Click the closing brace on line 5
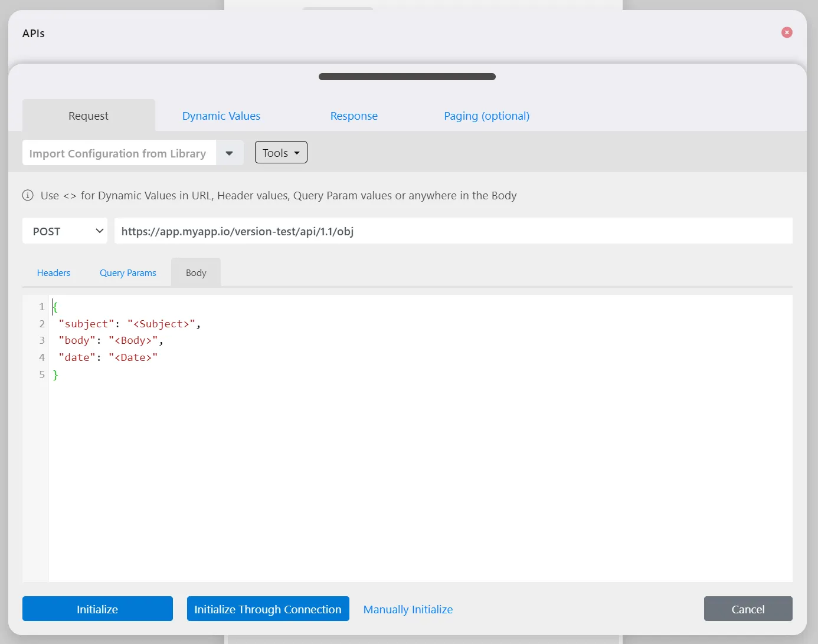The width and height of the screenshot is (818, 644). (x=55, y=374)
